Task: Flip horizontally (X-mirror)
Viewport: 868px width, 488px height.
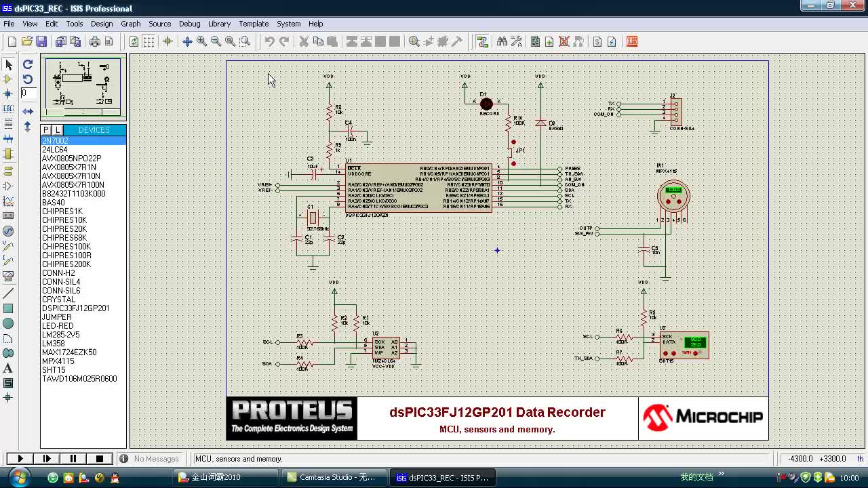Action: 28,111
